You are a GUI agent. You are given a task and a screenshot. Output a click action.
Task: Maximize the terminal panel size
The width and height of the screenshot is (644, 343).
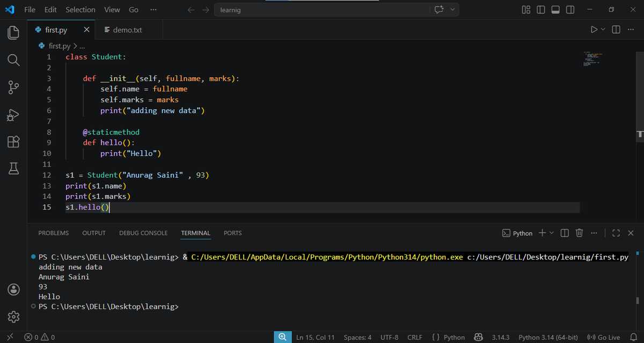point(616,233)
